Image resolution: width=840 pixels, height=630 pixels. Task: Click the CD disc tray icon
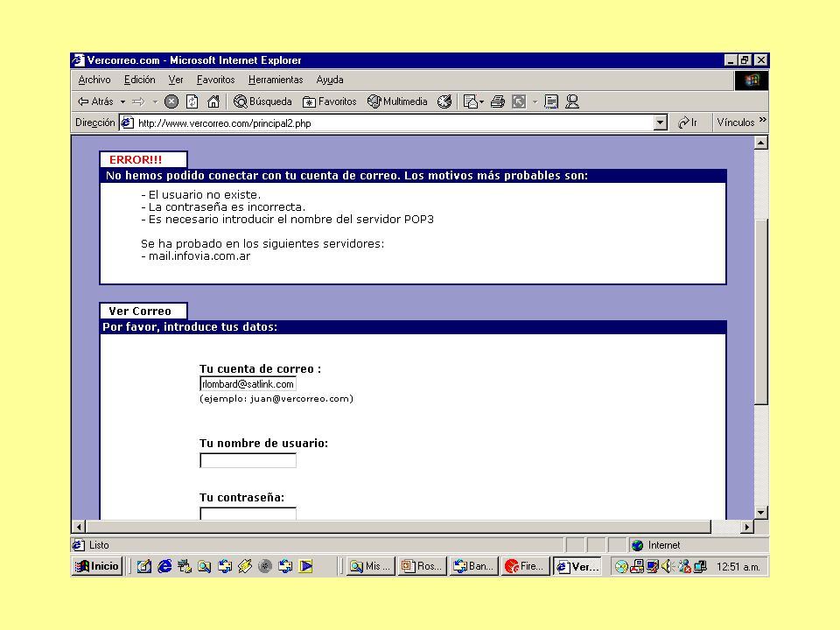(x=621, y=567)
